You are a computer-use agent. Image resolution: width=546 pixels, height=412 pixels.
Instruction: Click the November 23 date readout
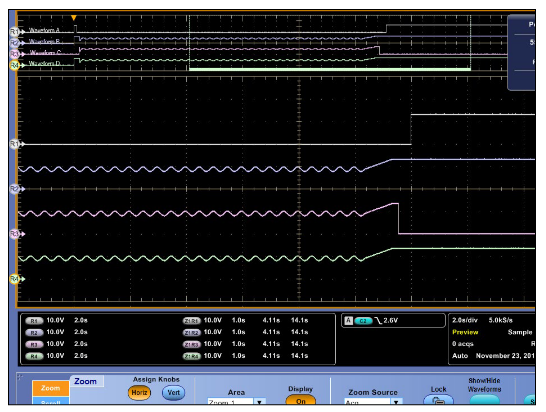[x=505, y=356]
